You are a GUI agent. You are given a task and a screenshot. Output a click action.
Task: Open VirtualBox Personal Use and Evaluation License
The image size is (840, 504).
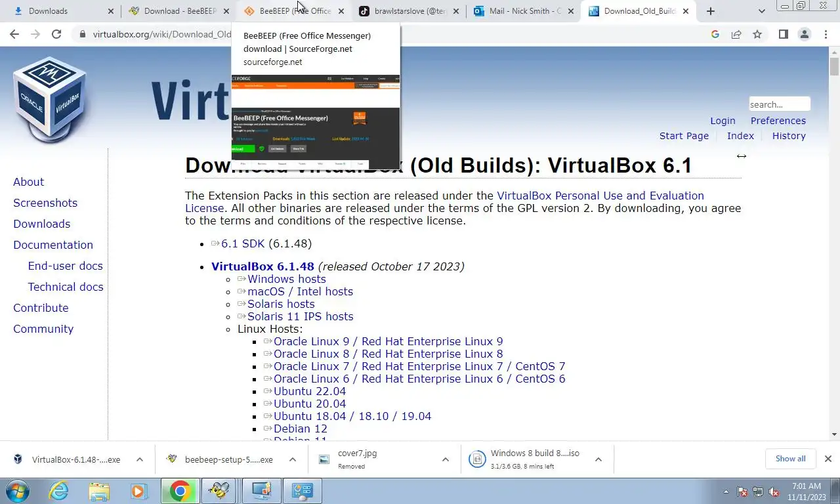(600, 196)
